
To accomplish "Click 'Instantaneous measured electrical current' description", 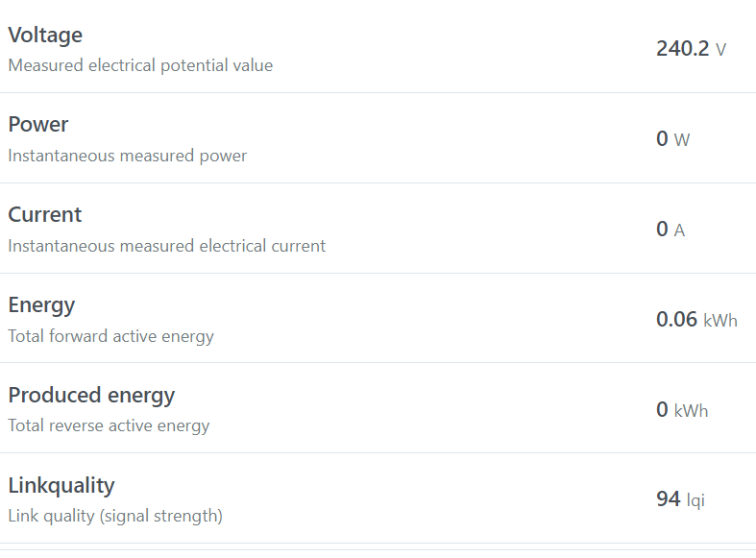I will tap(167, 246).
